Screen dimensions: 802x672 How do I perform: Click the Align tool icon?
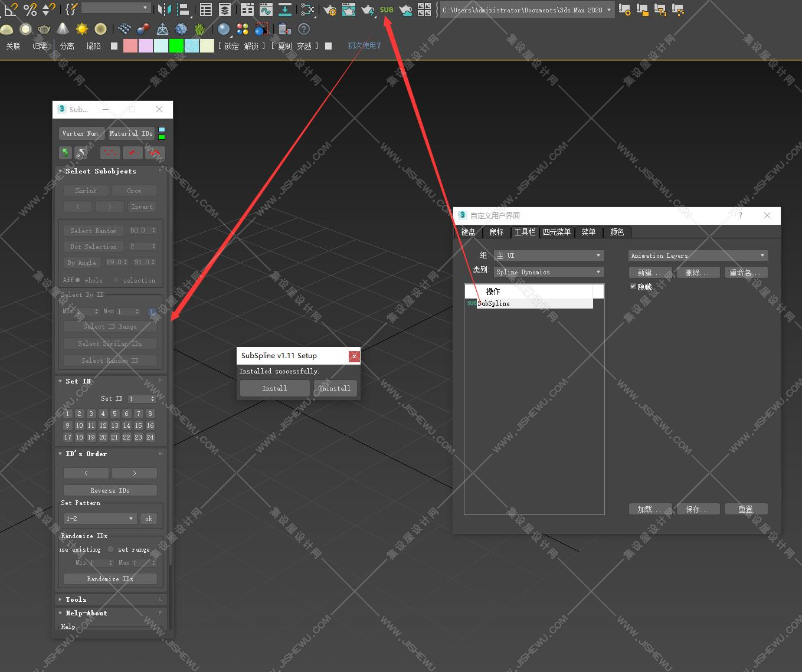183,9
